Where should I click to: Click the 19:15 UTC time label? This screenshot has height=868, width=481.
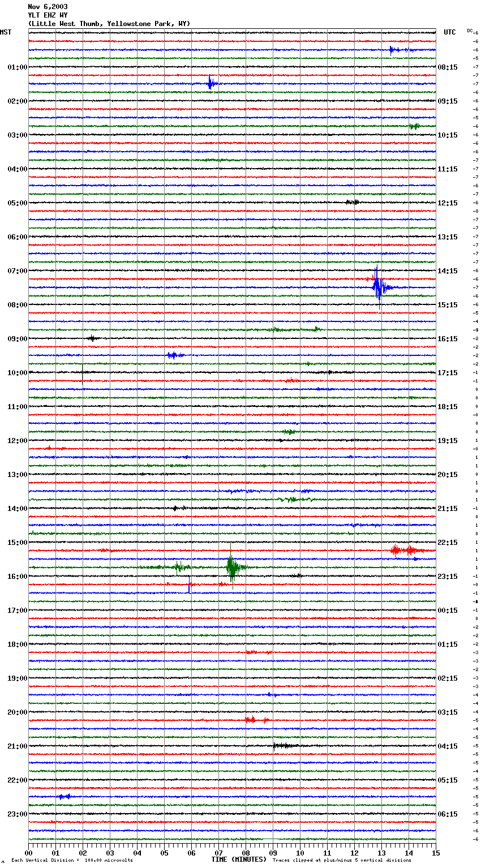448,441
